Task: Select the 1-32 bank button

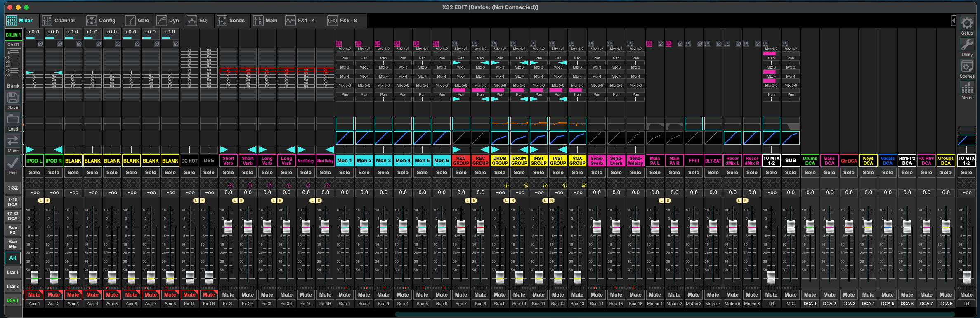Action: click(13, 187)
